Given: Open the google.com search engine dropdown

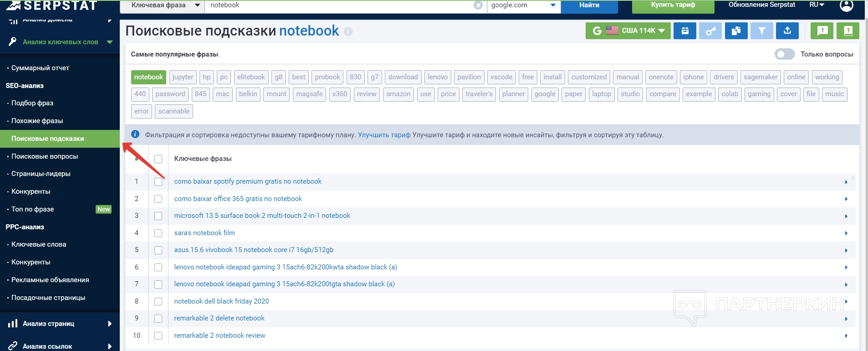Looking at the screenshot, I should (x=524, y=5).
